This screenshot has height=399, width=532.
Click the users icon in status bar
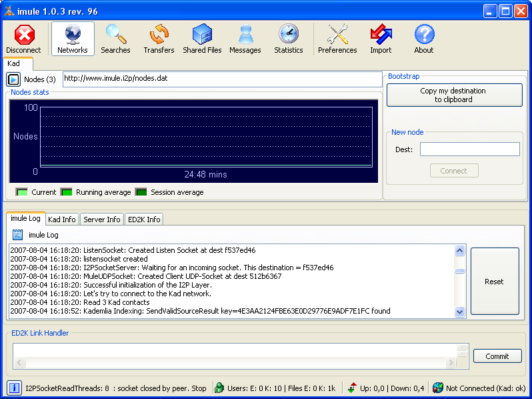[x=219, y=388]
